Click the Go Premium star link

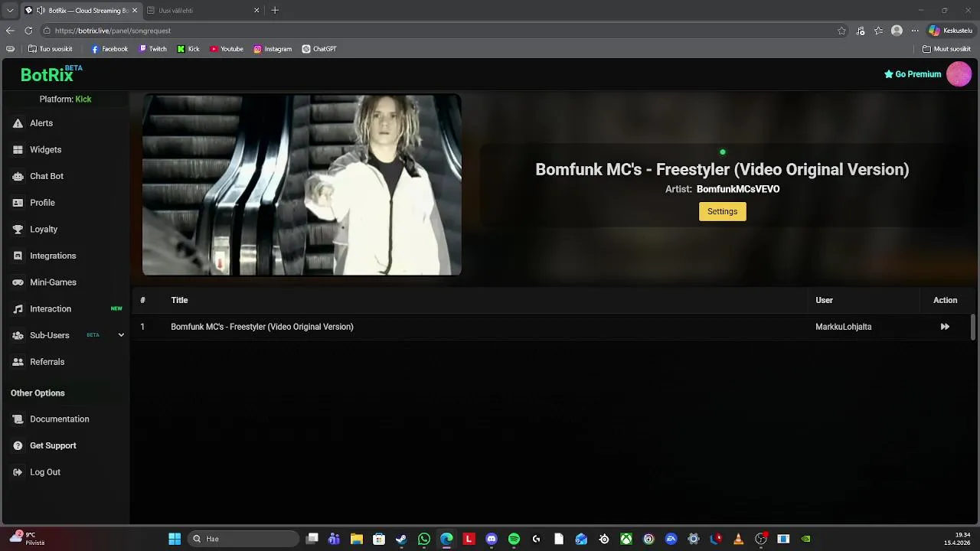pos(913,74)
